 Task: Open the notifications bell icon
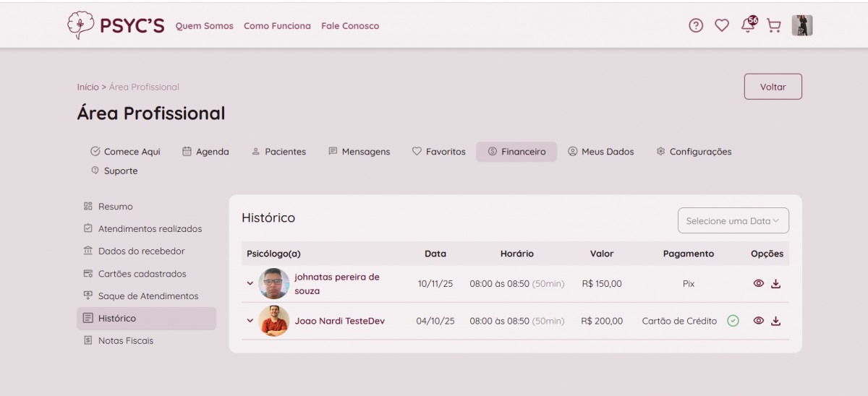click(748, 26)
